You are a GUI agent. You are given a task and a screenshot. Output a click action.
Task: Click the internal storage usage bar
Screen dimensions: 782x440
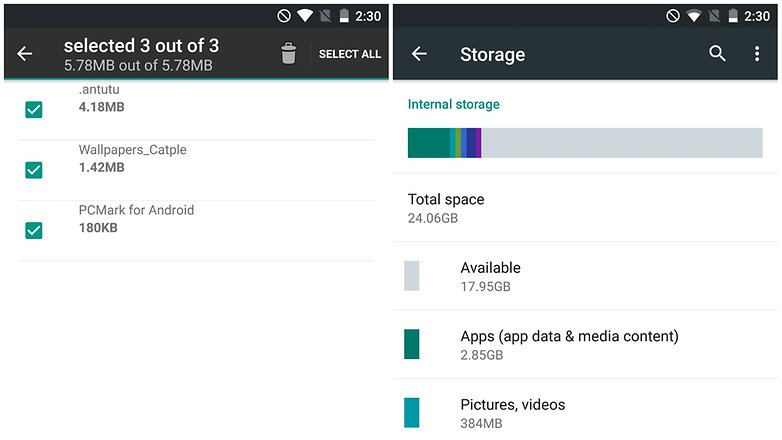click(585, 143)
